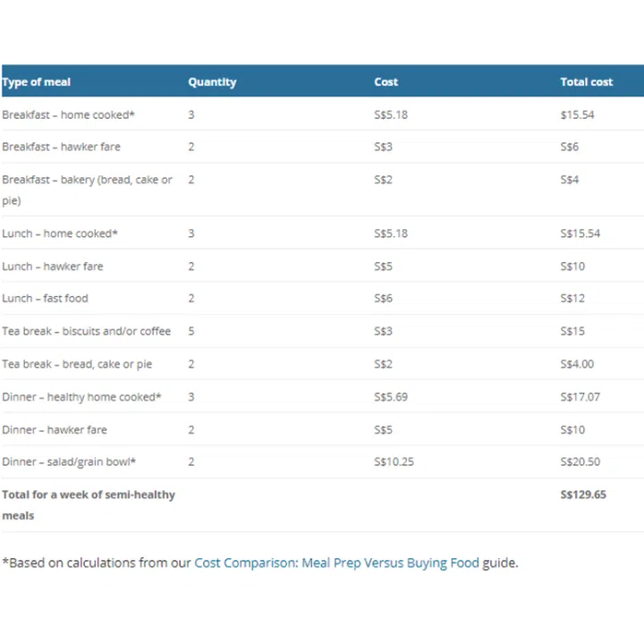Click the 'Dinner – healthy home cooked*' cell
The image size is (644, 644).
click(82, 397)
